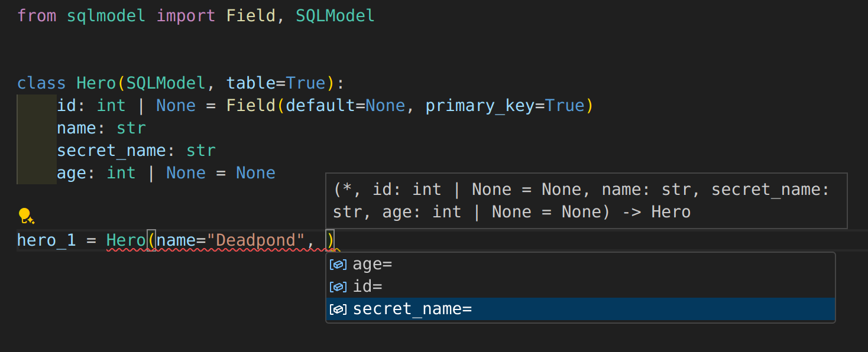Click the Hero signature help tooltip
Screen dimensions: 868x352
pyautogui.click(x=585, y=201)
